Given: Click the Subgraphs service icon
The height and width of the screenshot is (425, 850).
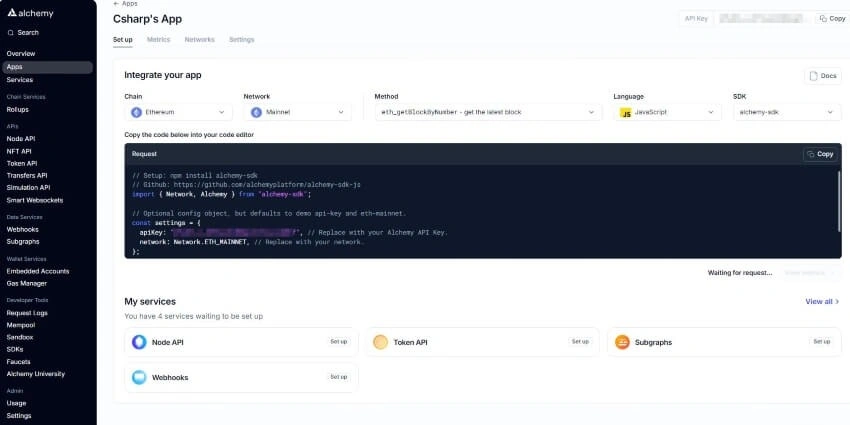Looking at the screenshot, I should click(x=622, y=342).
